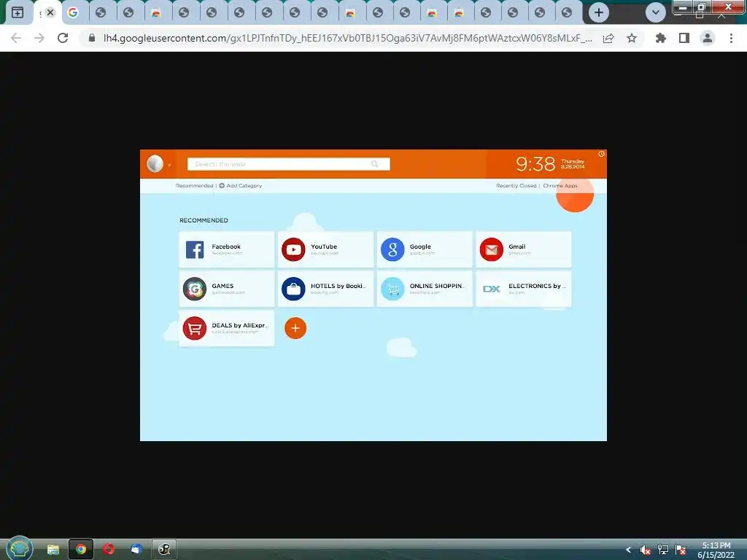
Task: Open the tab search chevron dropdown
Action: pyautogui.click(x=656, y=12)
